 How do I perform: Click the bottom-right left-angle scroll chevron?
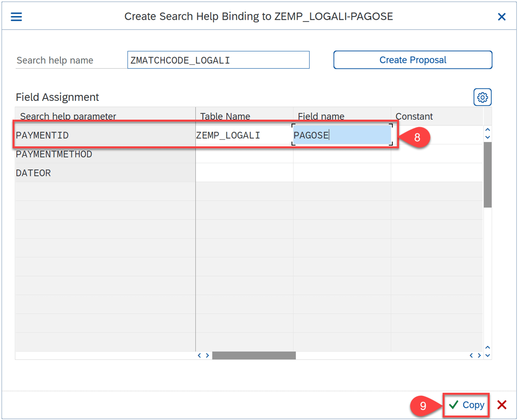(471, 356)
